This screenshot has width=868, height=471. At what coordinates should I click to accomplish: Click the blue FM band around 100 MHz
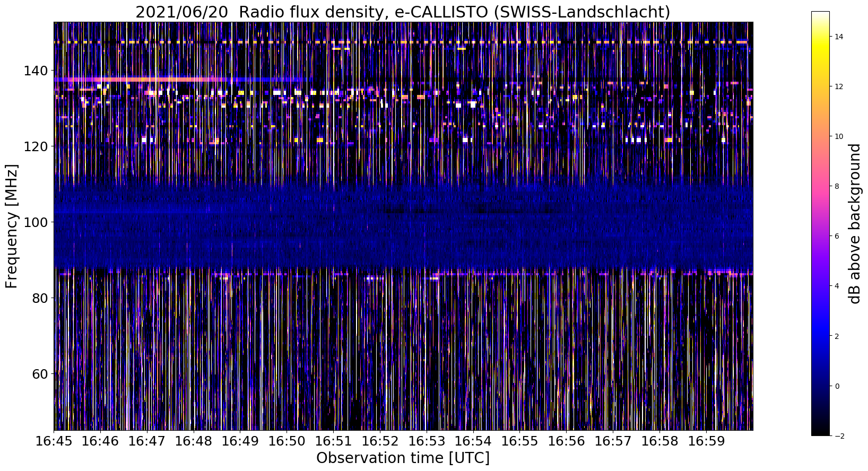[403, 227]
